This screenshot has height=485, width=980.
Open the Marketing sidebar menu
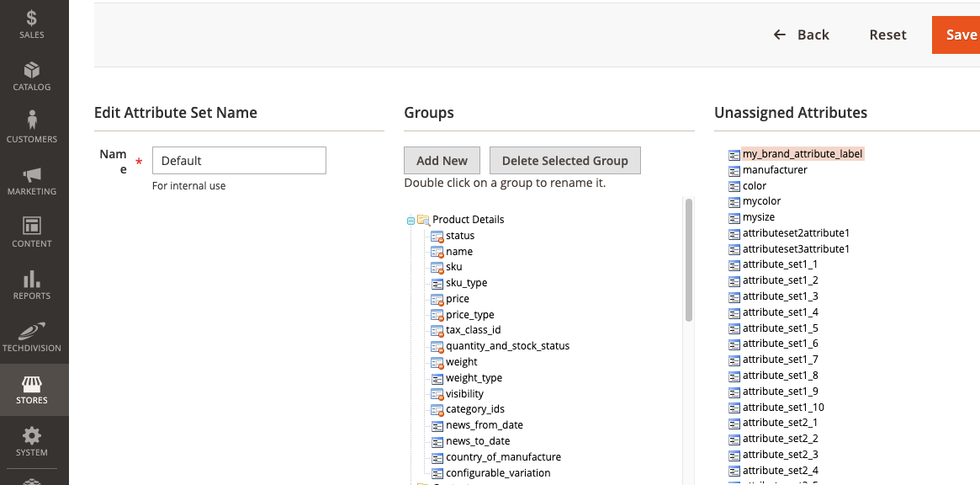31,181
